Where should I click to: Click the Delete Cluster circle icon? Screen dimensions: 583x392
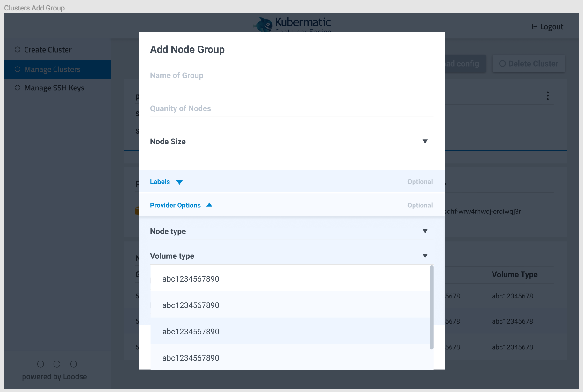click(x=502, y=63)
